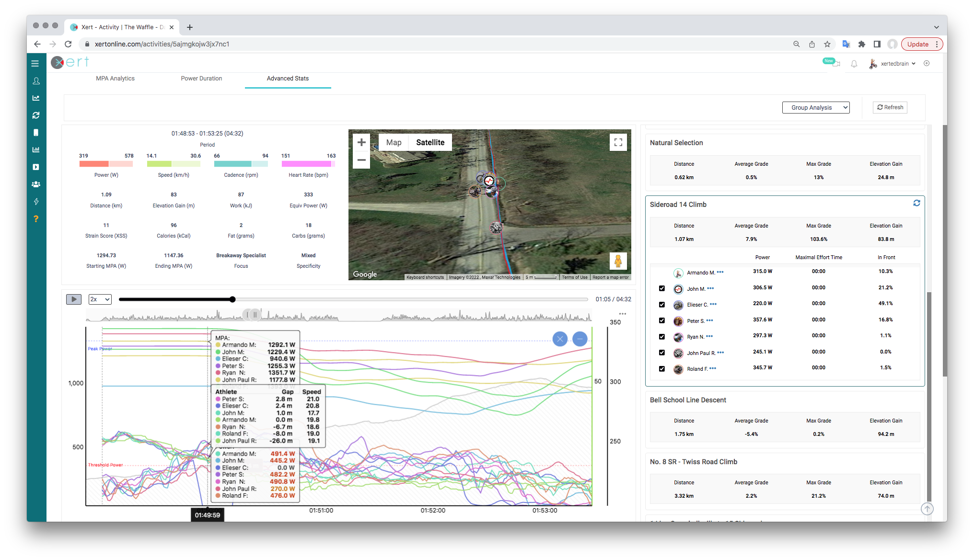The image size is (974, 560).
Task: Open the 2x playback speed dropdown
Action: click(x=100, y=299)
